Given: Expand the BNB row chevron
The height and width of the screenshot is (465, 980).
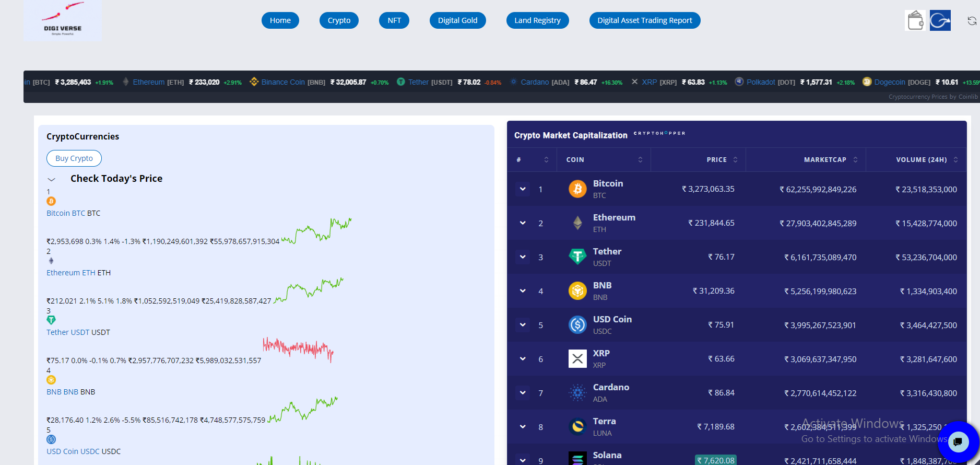Looking at the screenshot, I should tap(523, 290).
